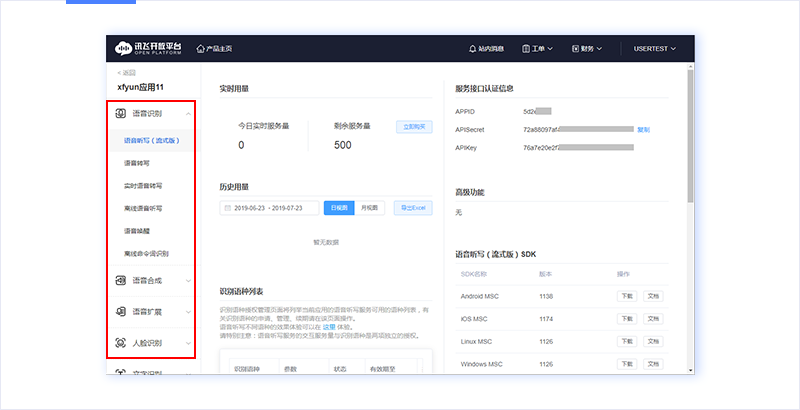Screen dimensions: 800x410
Task: Download the Windows MSC SDK
Action: 627,364
